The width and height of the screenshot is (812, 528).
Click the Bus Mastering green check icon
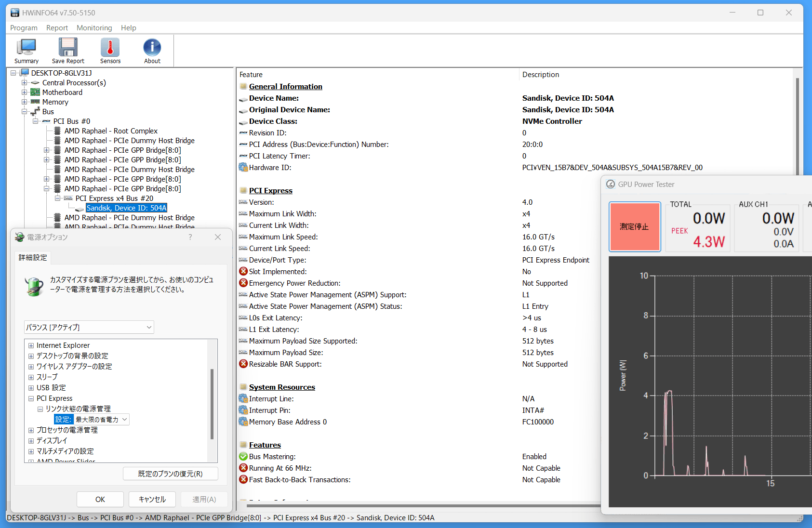243,456
